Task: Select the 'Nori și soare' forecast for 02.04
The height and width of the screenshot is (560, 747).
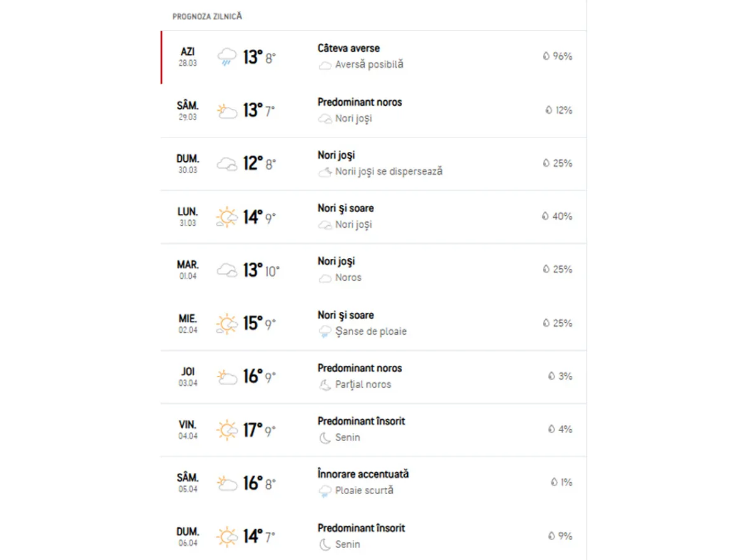Action: [x=345, y=315]
